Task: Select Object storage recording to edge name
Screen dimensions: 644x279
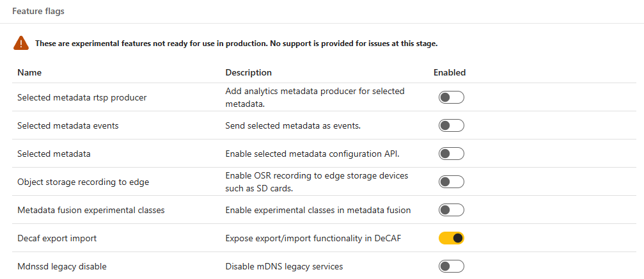Action: pyautogui.click(x=83, y=182)
